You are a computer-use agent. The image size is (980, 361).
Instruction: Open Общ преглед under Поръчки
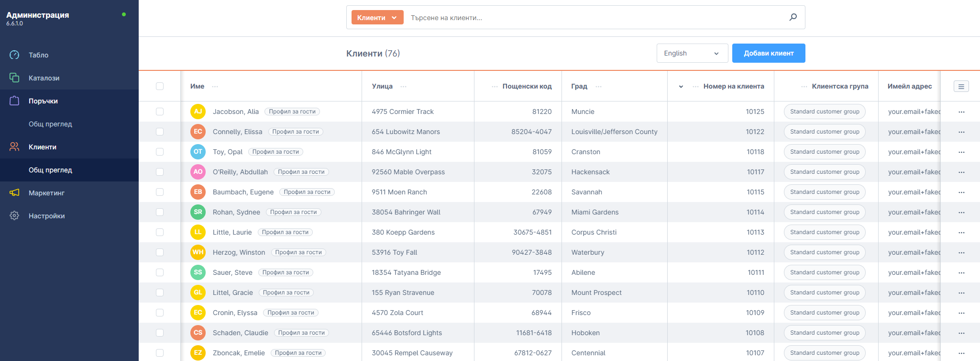(50, 124)
